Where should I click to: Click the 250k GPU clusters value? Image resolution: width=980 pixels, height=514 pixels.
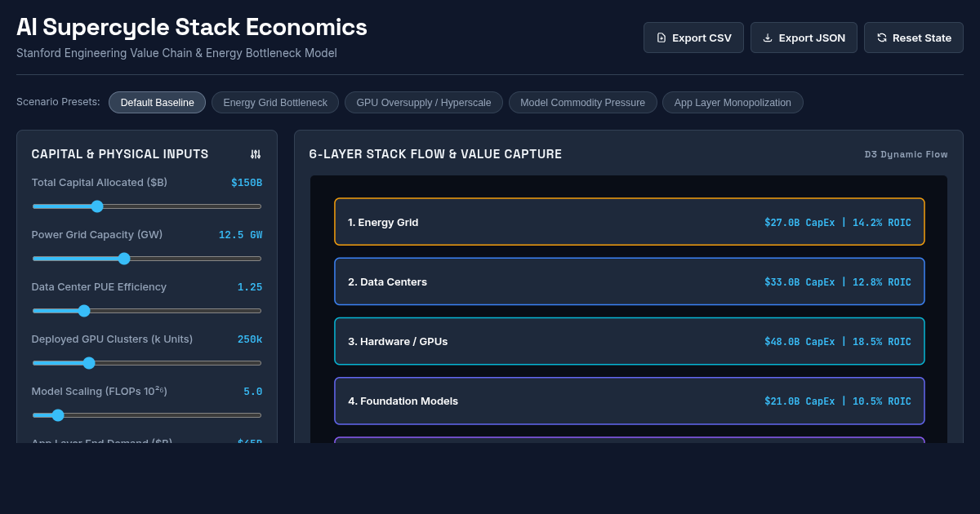click(250, 339)
